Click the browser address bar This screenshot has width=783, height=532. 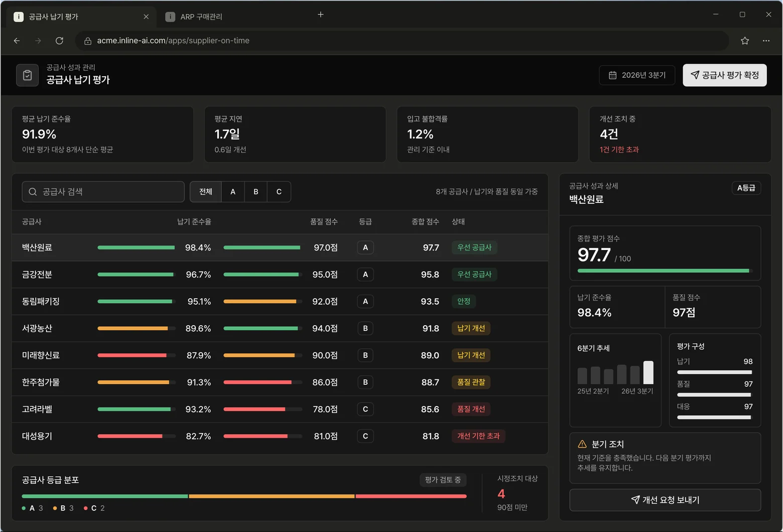point(402,41)
